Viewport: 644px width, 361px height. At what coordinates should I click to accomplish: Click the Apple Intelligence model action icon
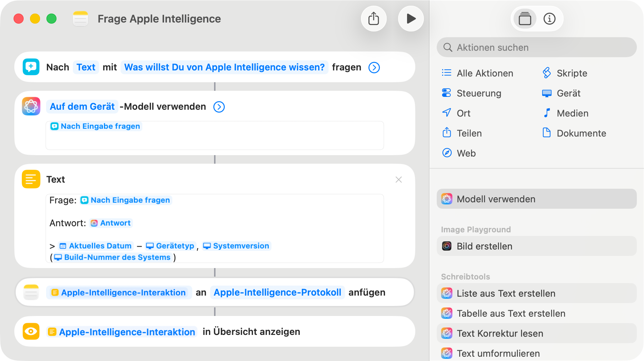click(31, 106)
